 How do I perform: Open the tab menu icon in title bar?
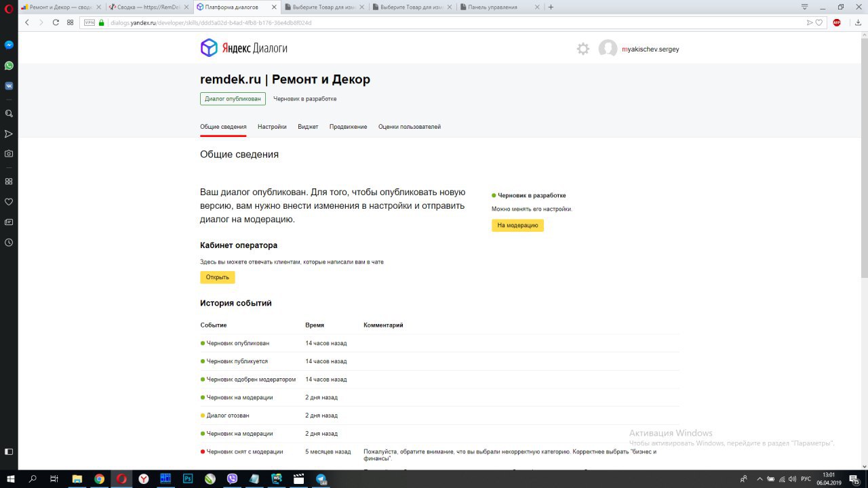(804, 7)
